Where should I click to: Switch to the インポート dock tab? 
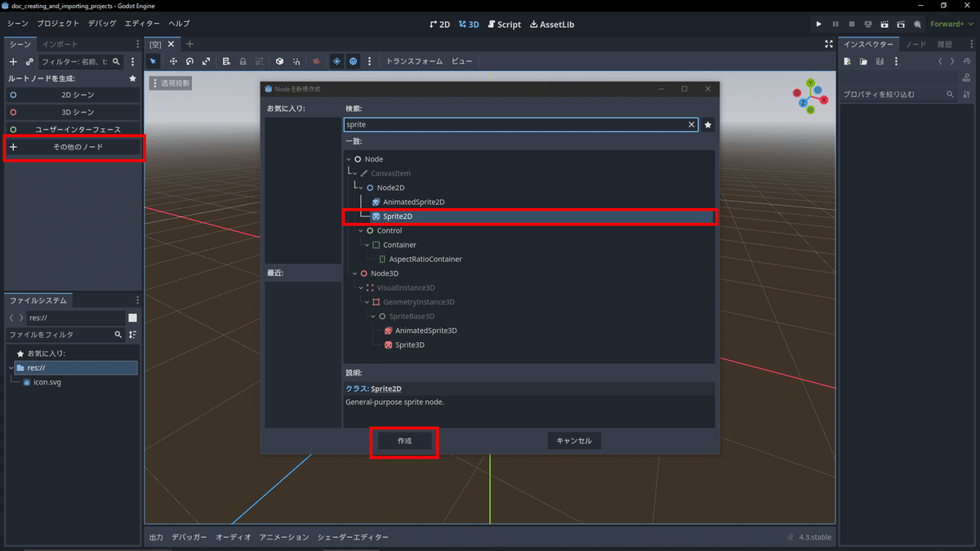coord(60,44)
